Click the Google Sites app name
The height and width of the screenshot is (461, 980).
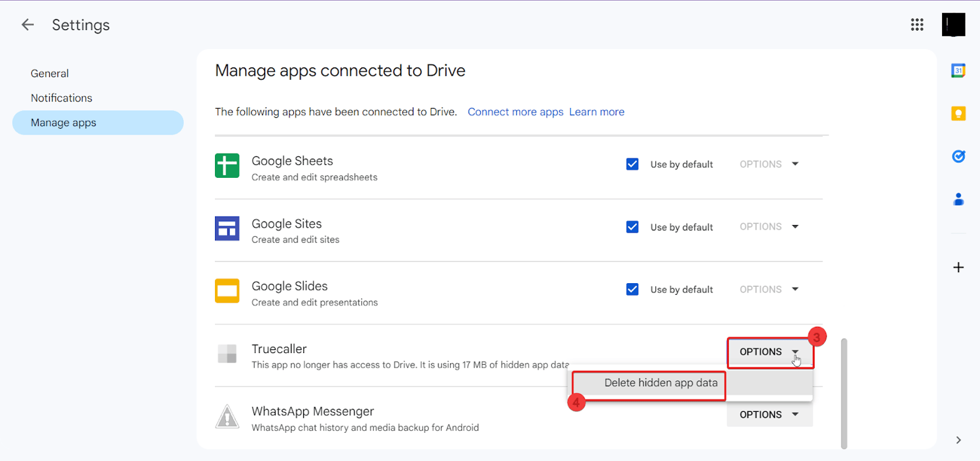pyautogui.click(x=287, y=224)
